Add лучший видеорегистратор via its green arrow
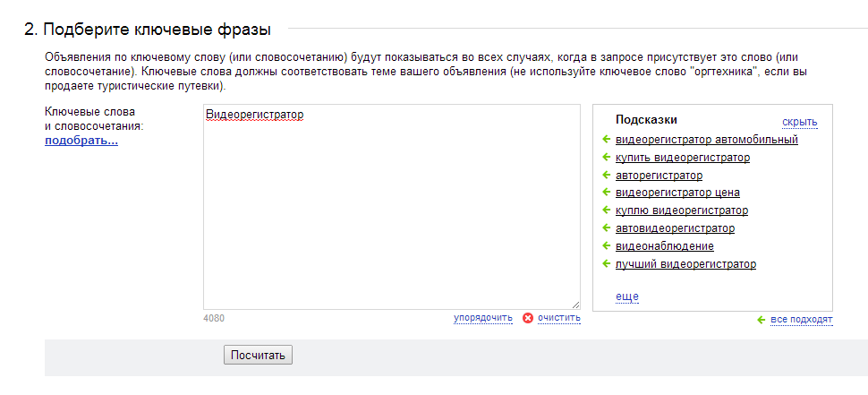The width and height of the screenshot is (868, 395). [x=606, y=263]
